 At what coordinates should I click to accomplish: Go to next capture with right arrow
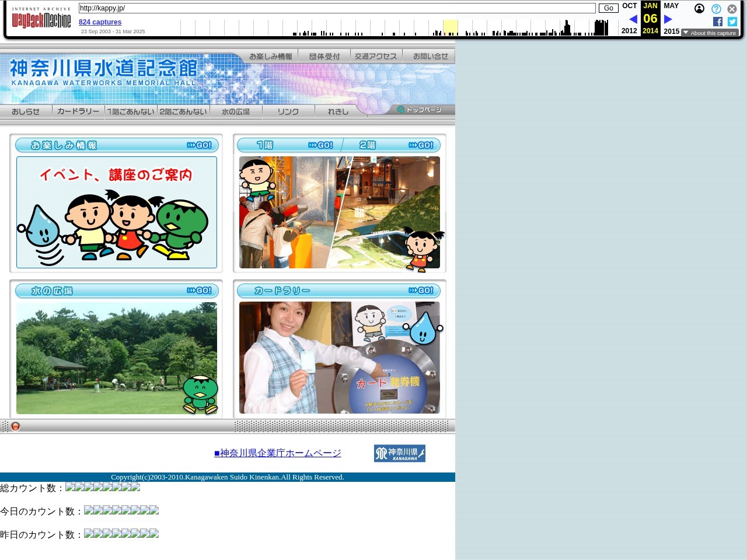668,19
